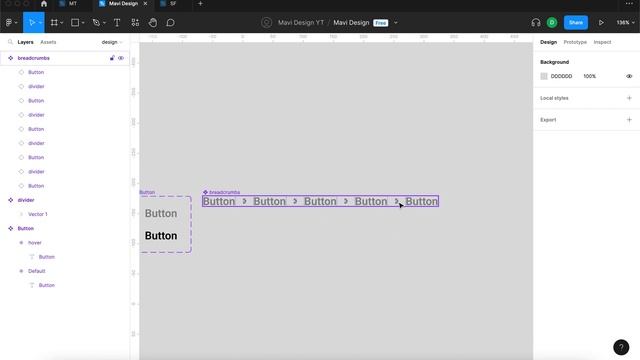
Task: Click the team avatar icon before Mavi Design YT
Action: coord(267,23)
